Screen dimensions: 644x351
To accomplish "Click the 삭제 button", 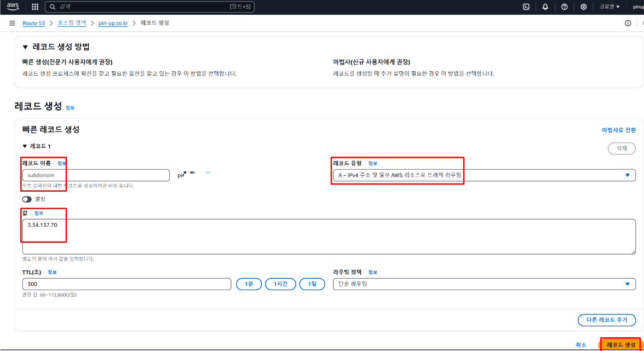I will [x=622, y=148].
